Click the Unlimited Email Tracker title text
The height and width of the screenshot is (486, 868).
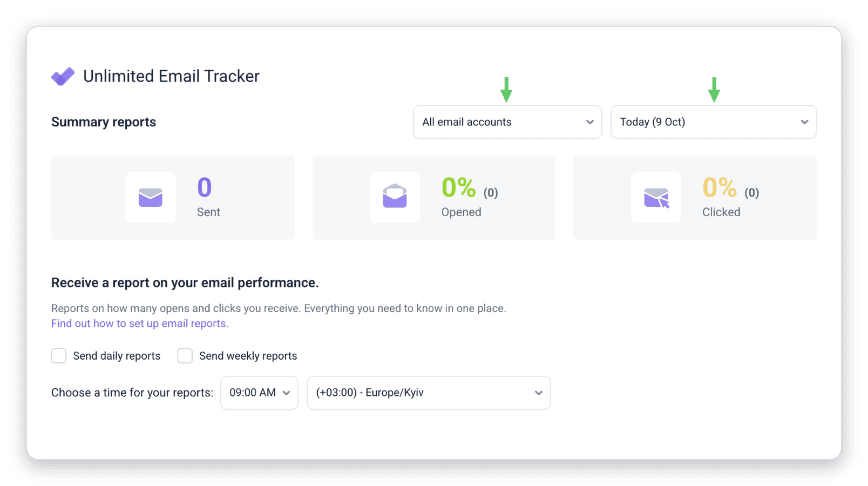coord(171,76)
